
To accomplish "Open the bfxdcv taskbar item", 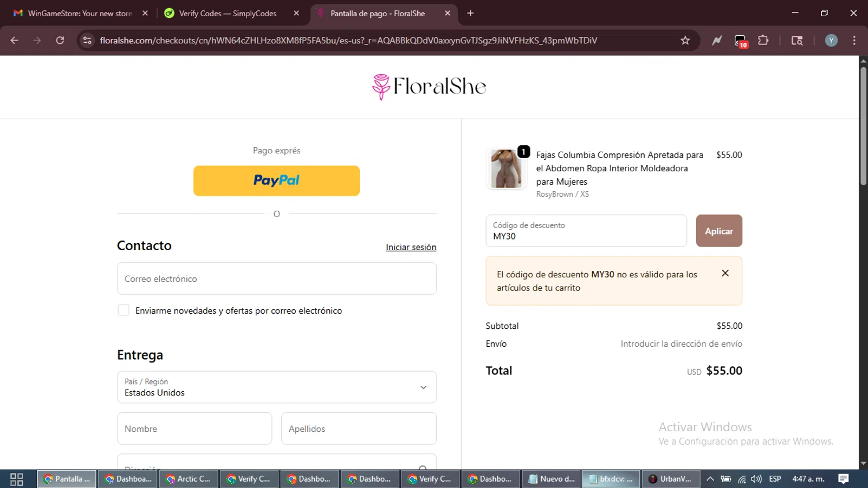I will (x=611, y=479).
